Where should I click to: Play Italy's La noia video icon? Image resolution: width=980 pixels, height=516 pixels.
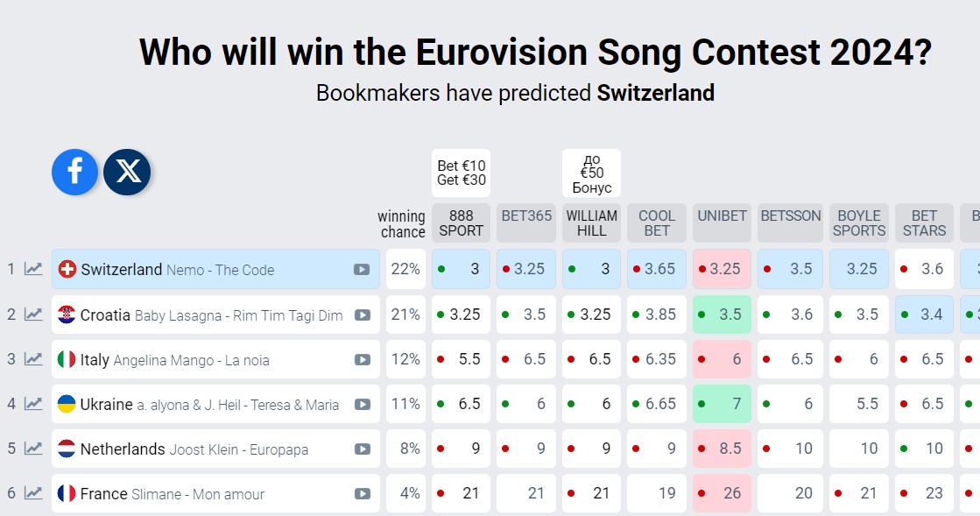tap(362, 359)
